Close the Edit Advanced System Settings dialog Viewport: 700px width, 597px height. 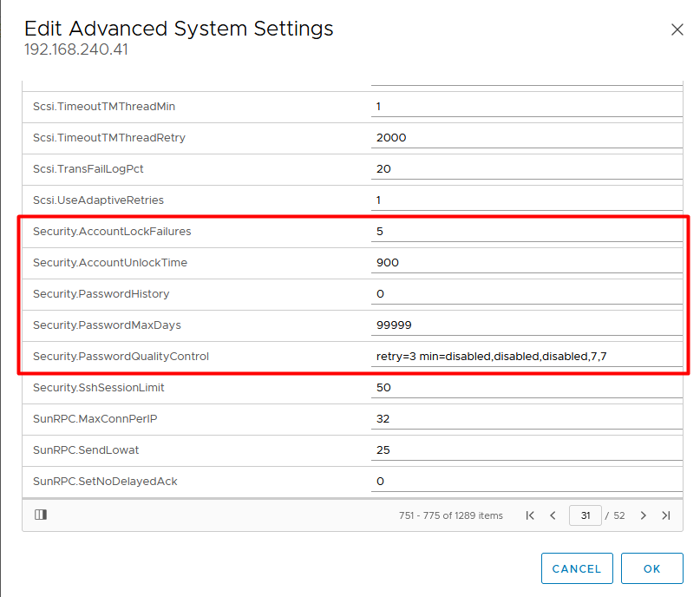677,30
